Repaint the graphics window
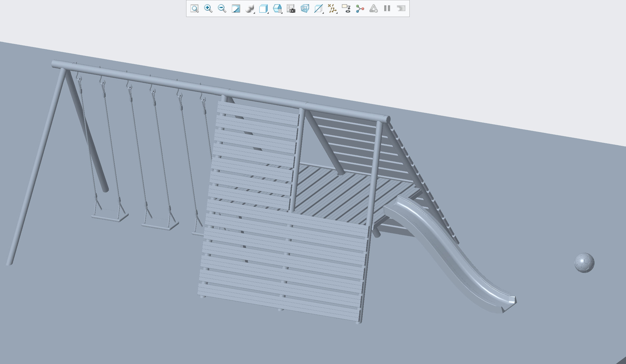Screen dimensions: 626x364 (236, 9)
